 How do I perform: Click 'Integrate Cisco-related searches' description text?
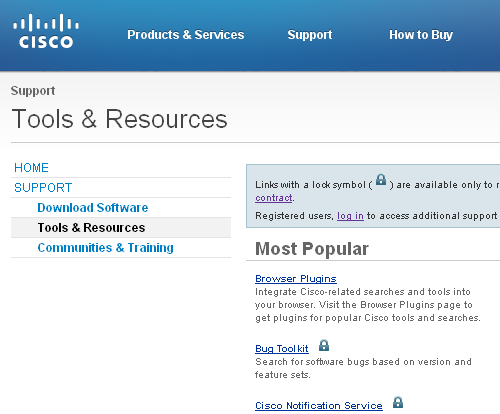(x=368, y=305)
